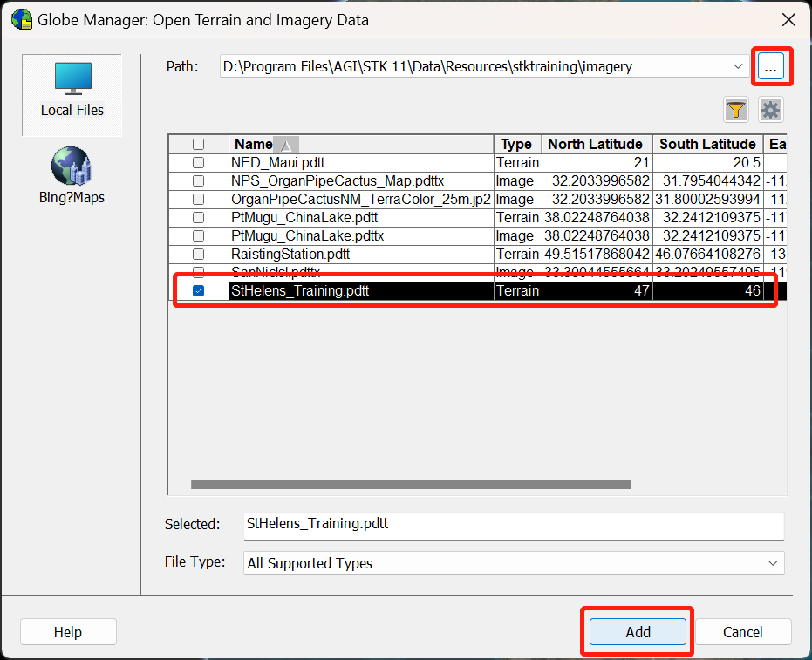
Task: Check the box for NED_Maui.pdtt
Action: pos(199,162)
